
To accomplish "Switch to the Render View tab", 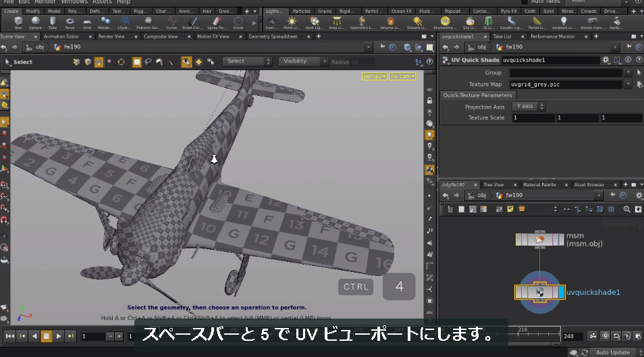I will pyautogui.click(x=111, y=36).
